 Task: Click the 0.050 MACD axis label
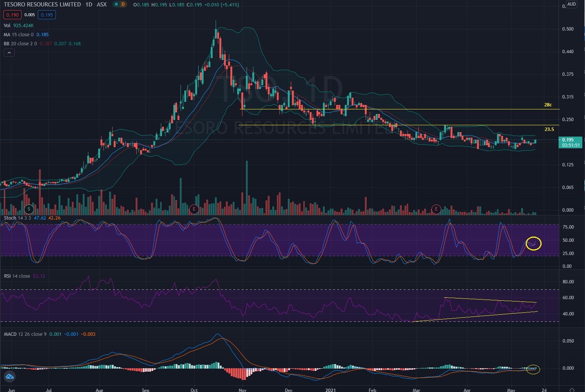[x=568, y=341]
